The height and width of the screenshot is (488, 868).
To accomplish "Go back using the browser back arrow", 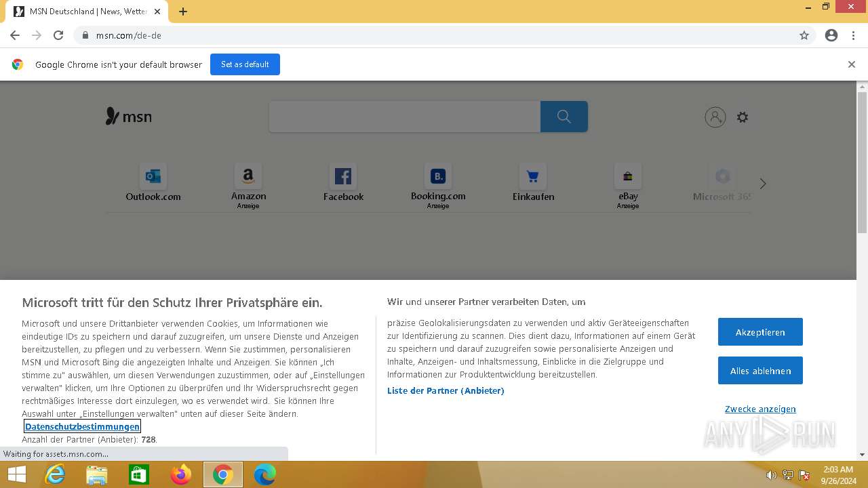I will tap(15, 35).
